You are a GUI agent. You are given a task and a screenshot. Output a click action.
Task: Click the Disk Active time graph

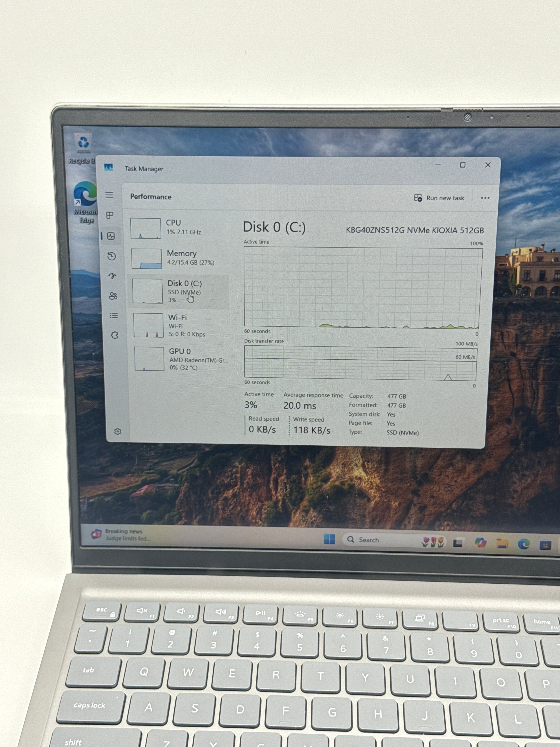click(x=363, y=288)
